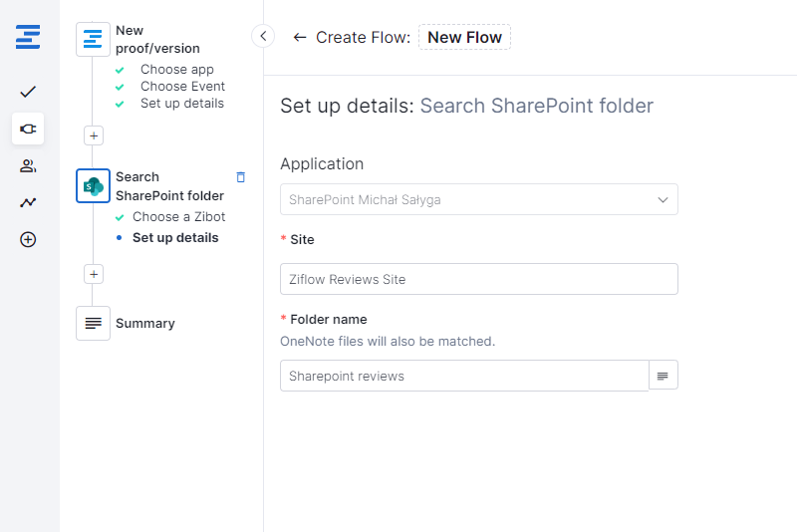797x532 pixels.
Task: Delete the Search SharePoint folder step
Action: (x=240, y=177)
